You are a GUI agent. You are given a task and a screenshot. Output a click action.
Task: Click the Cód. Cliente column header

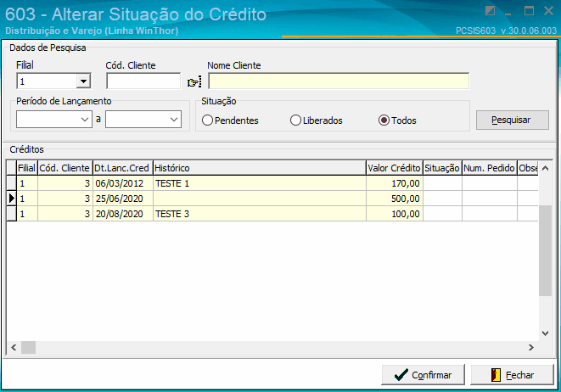(x=65, y=168)
